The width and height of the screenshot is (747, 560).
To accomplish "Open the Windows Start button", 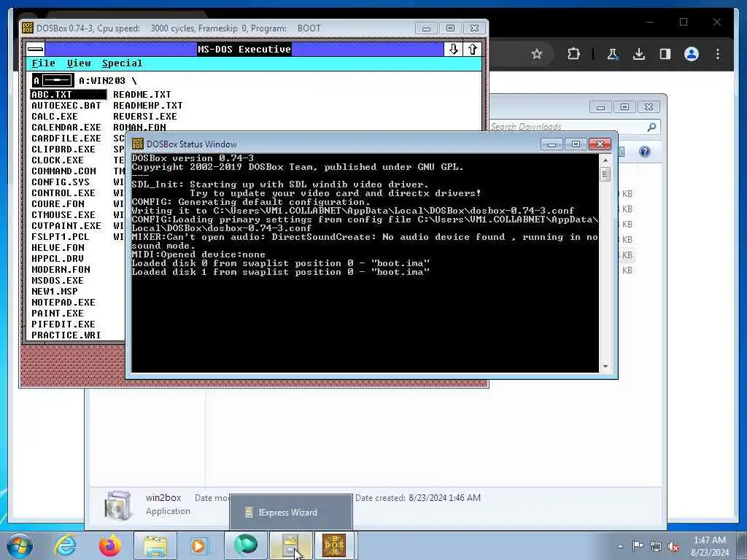I will coord(20,545).
